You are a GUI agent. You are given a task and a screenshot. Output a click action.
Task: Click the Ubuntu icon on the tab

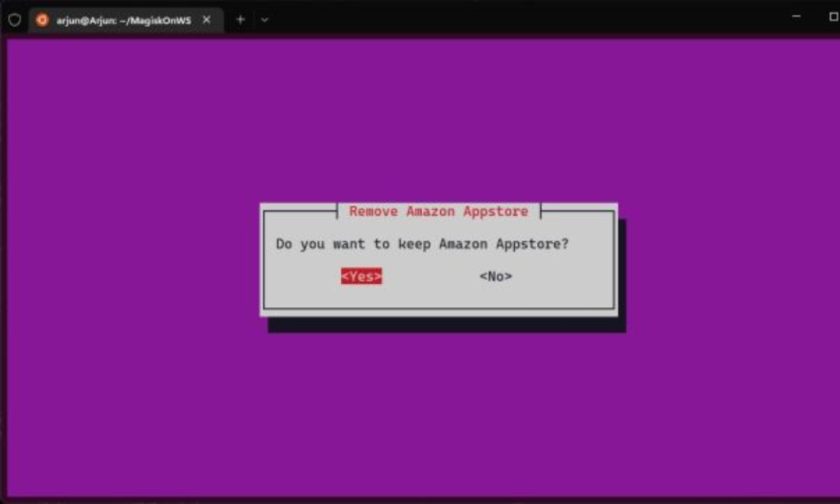(42, 20)
